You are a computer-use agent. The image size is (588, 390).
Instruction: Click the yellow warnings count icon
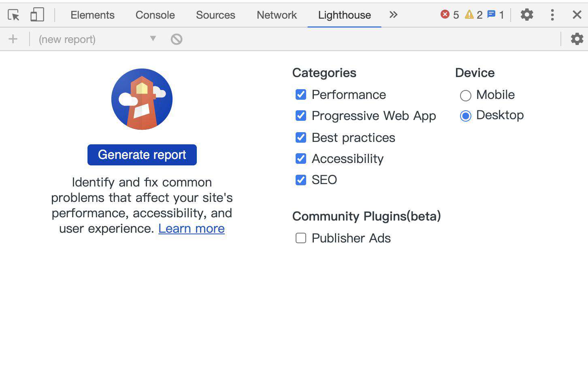pos(469,15)
